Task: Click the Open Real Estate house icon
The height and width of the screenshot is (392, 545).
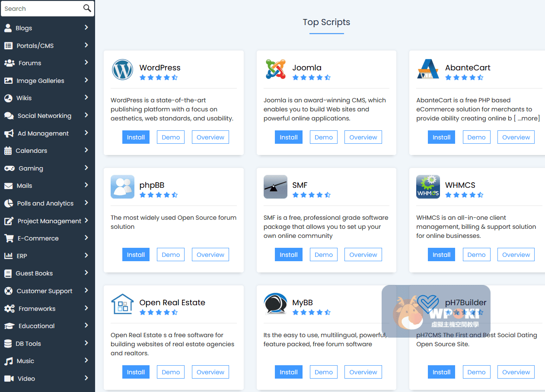Action: (122, 304)
